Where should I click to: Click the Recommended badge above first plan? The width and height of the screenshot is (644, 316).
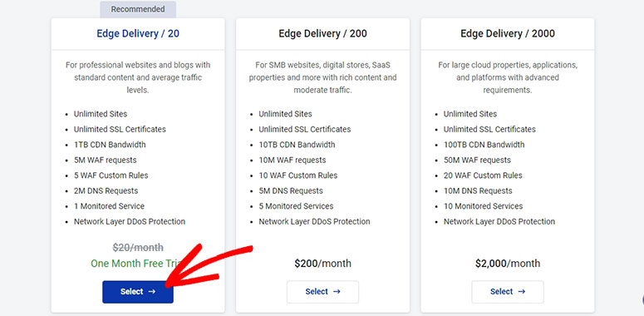pos(138,9)
